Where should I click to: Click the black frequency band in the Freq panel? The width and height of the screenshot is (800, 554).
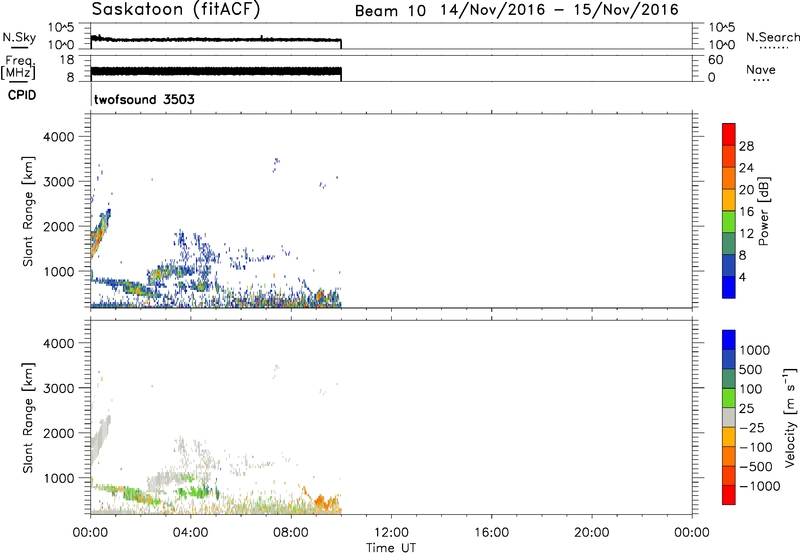click(x=216, y=71)
